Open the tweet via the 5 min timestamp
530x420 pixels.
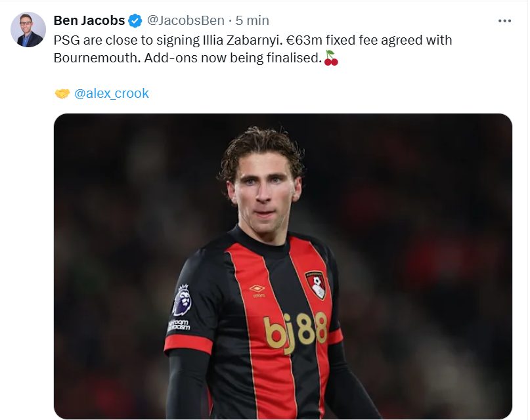pyautogui.click(x=252, y=20)
